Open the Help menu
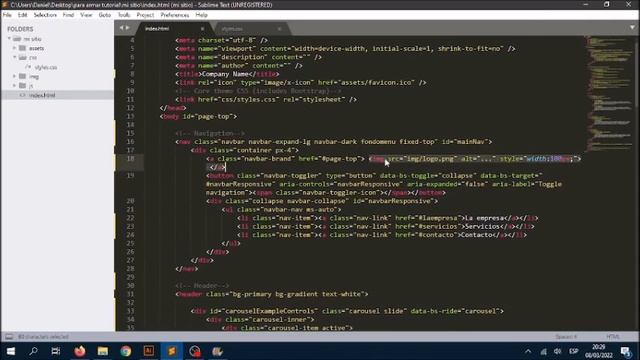640x360 pixels. pos(202,15)
